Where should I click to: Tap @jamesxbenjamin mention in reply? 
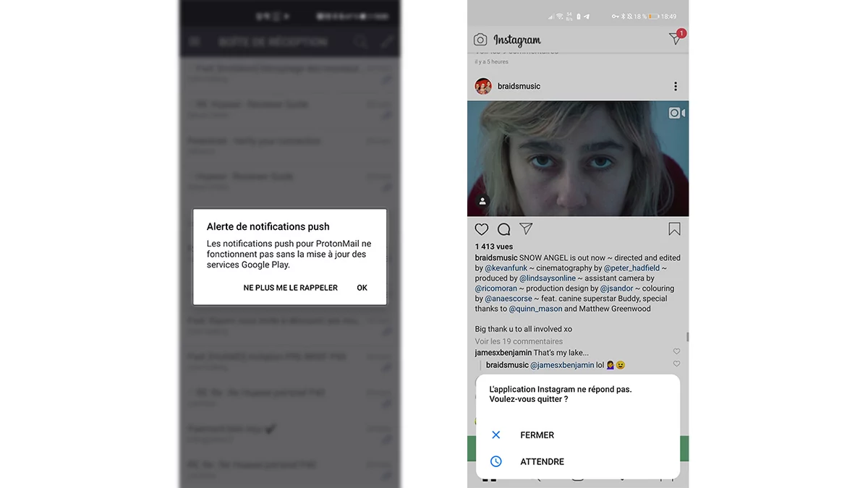[562, 365]
